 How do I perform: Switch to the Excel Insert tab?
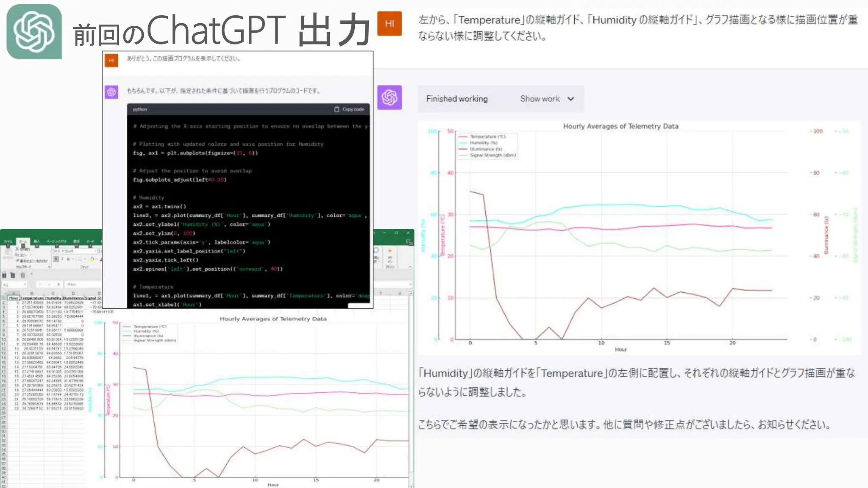37,241
